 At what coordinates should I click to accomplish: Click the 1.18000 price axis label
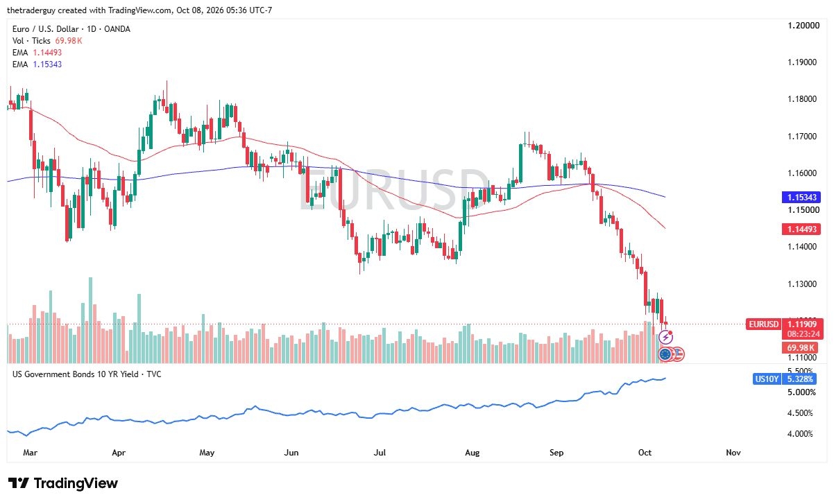[803, 99]
